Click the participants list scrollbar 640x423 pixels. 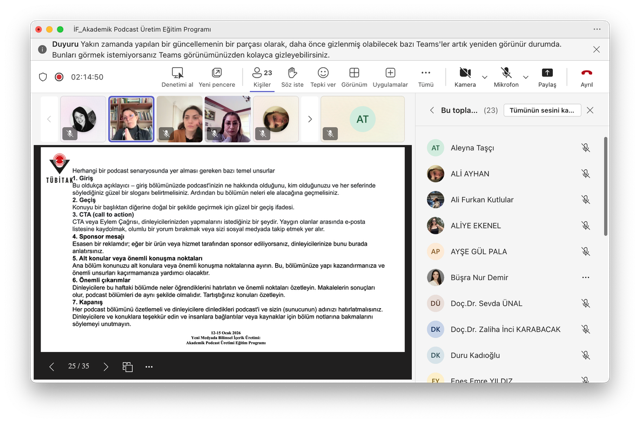(x=604, y=200)
